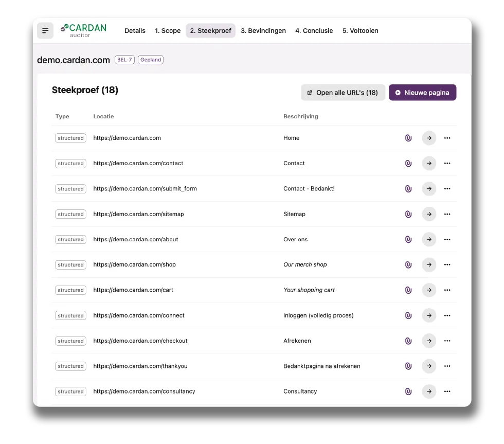
Task: Click the https://demo.cardan.com/contact URL
Action: tap(138, 163)
